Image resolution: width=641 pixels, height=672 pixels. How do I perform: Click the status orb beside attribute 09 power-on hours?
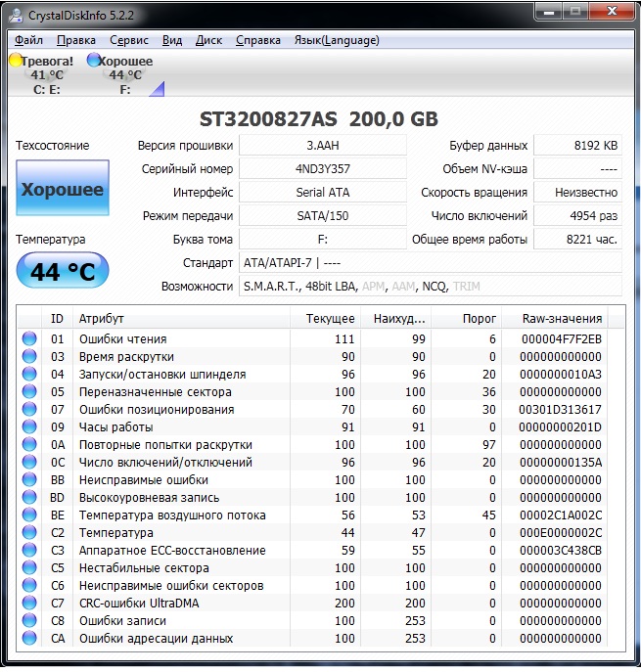(x=29, y=427)
